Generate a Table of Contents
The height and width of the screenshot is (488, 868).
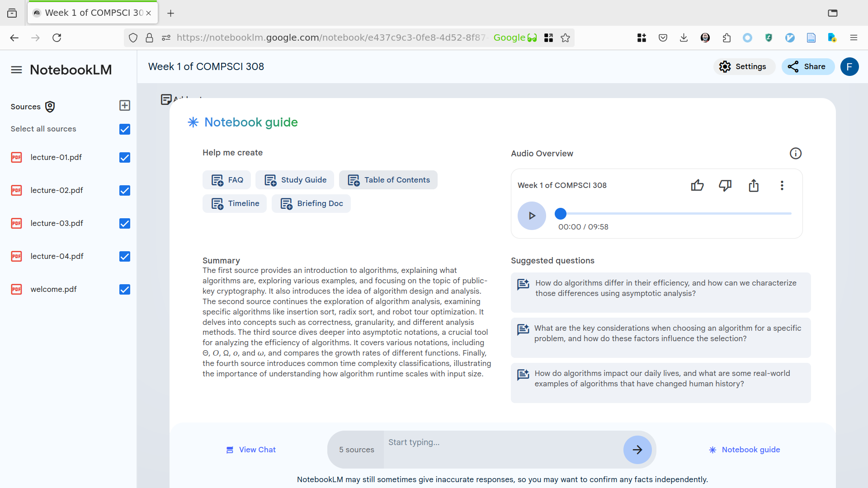coord(388,180)
